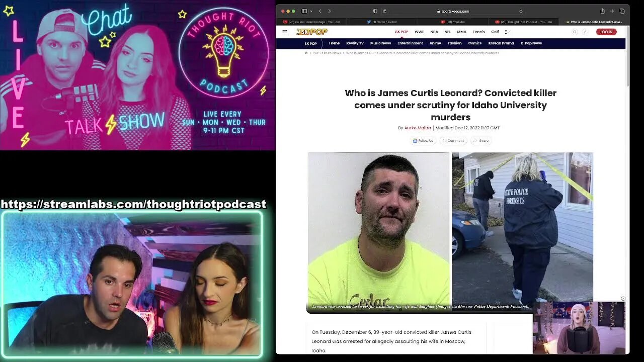Select the Who is James Curtis Leonard tab
The width and height of the screenshot is (644, 362).
point(594,22)
